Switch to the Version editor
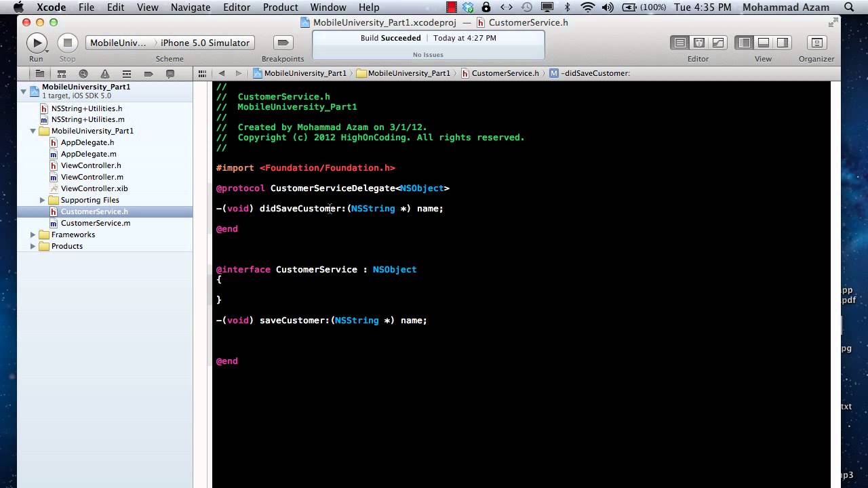The height and width of the screenshot is (488, 868). click(x=717, y=43)
